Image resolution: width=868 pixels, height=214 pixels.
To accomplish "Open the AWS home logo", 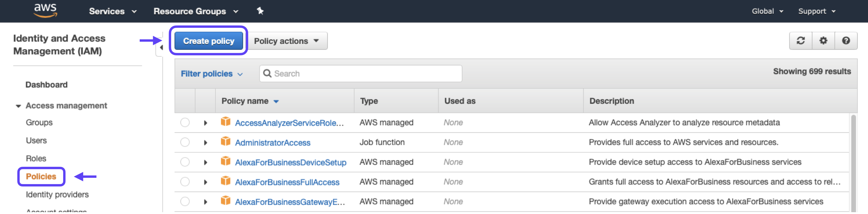I will [46, 11].
